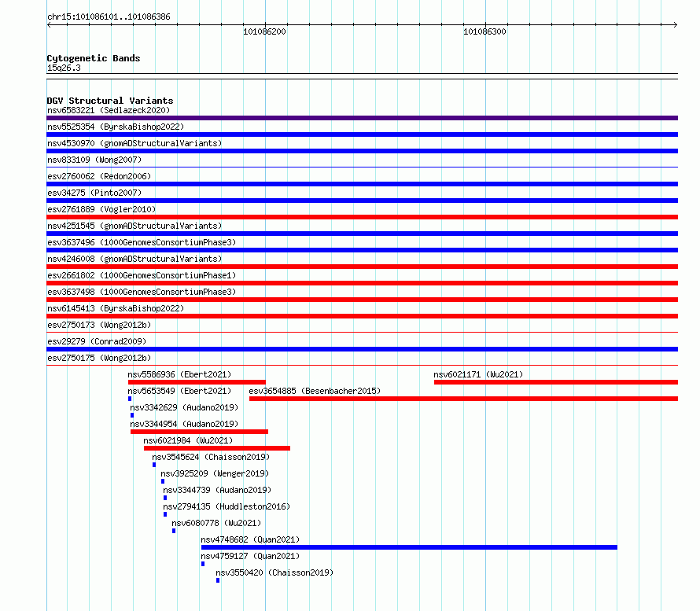Open the esv2750173 (Wong2012b) label

pos(99,325)
